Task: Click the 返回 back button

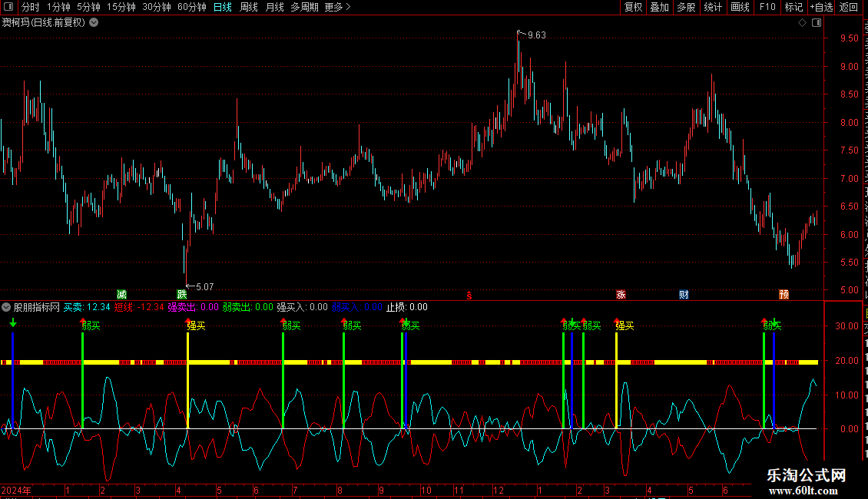Action: click(849, 7)
